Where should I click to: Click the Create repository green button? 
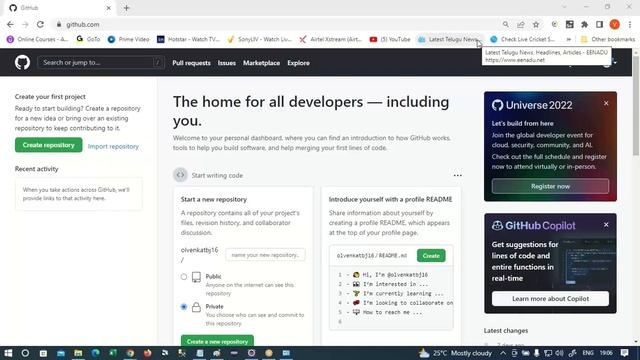(x=49, y=145)
